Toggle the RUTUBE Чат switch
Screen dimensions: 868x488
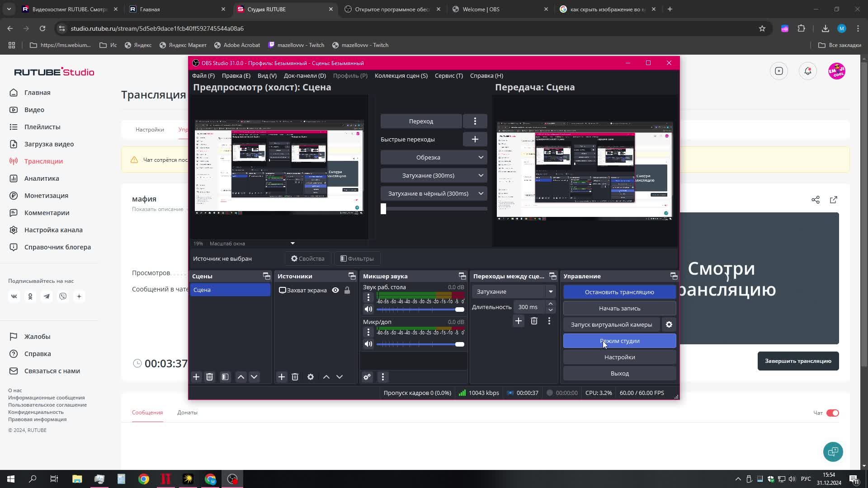833,413
